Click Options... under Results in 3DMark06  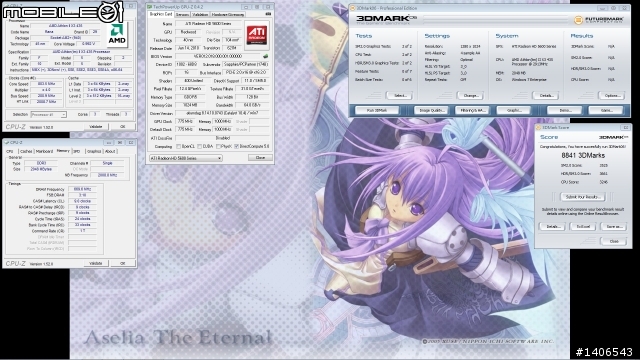tap(612, 96)
